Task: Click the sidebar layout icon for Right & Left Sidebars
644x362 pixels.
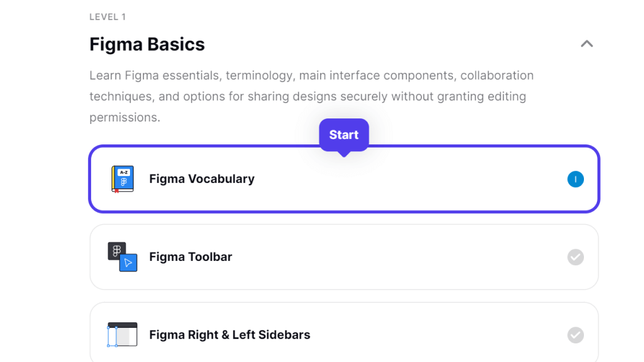Action: click(122, 335)
